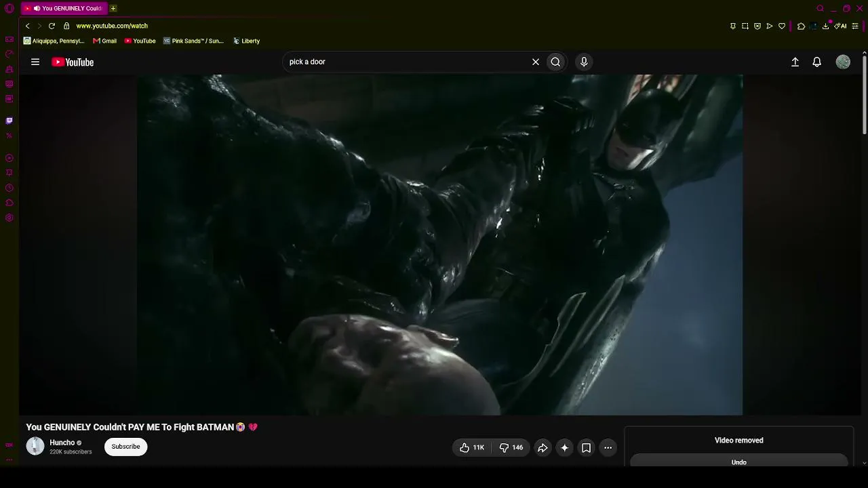Undo the video removal
Viewport: 868px width, 488px height.
(738, 462)
